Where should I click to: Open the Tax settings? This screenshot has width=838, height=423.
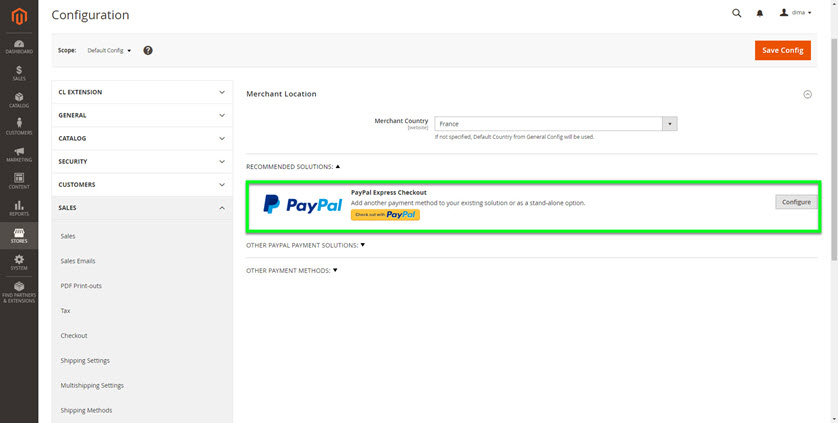(x=65, y=311)
